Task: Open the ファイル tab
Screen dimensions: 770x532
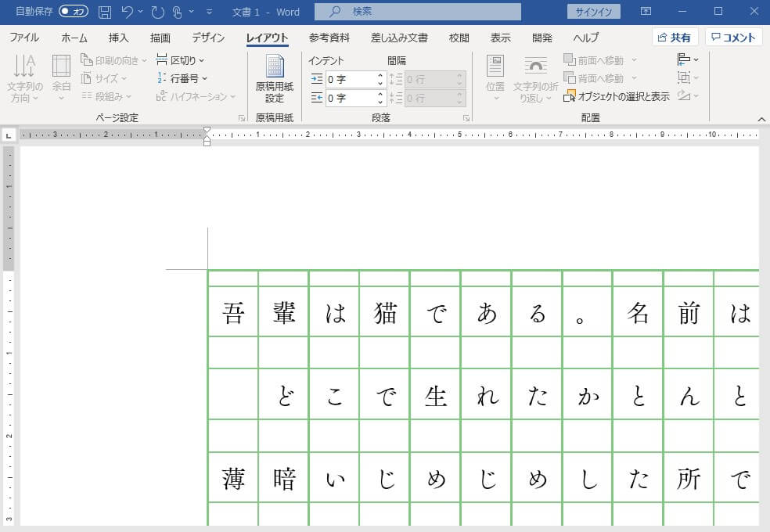Action: tap(24, 38)
